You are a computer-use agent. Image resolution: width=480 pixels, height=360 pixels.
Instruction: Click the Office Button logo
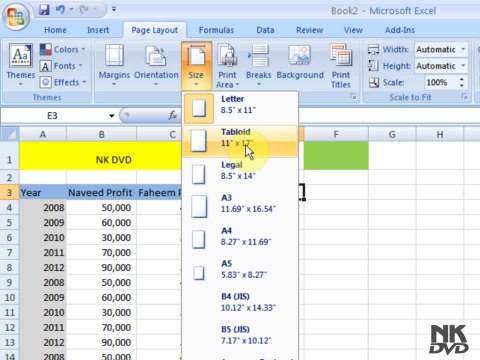tap(15, 16)
